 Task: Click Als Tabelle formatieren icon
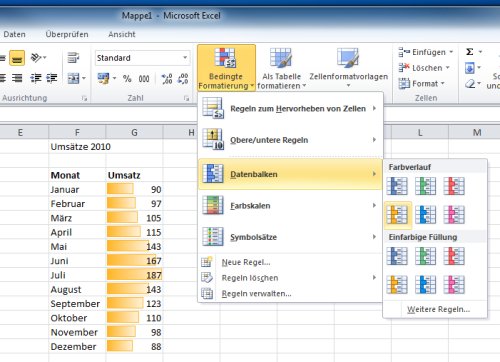(x=281, y=58)
